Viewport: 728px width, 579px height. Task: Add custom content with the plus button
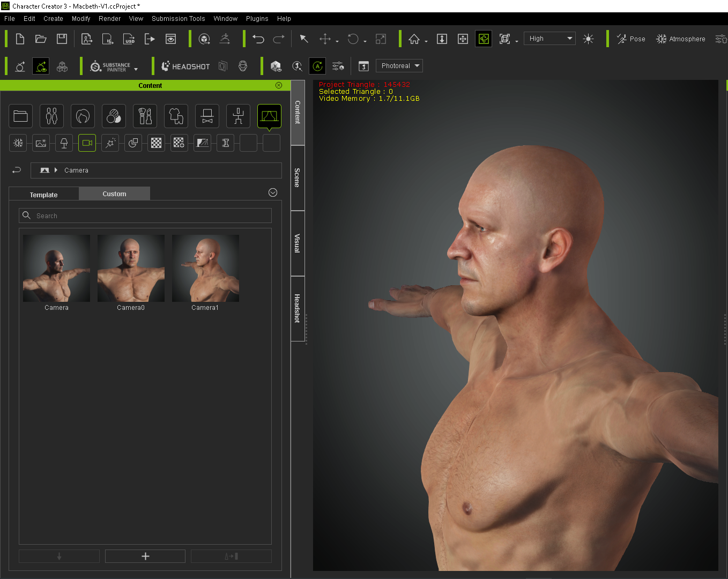[x=145, y=556]
